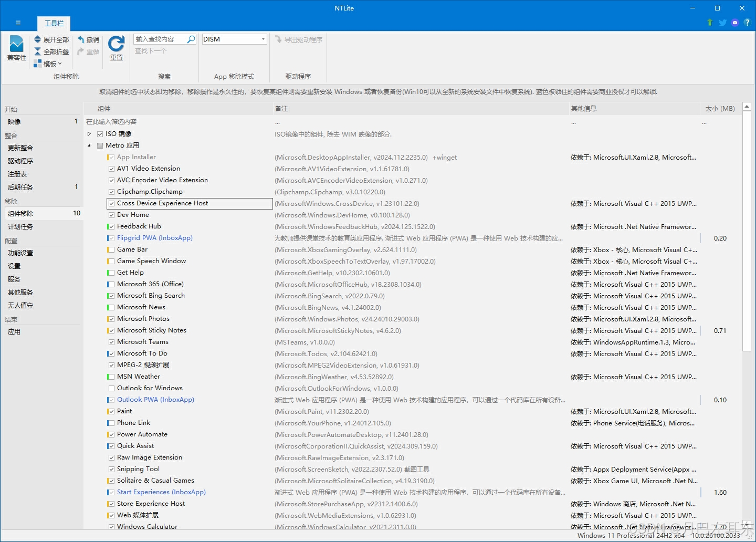The image size is (756, 542).
Task: Toggle the Microsoft Teams checkbox
Action: [x=111, y=342]
